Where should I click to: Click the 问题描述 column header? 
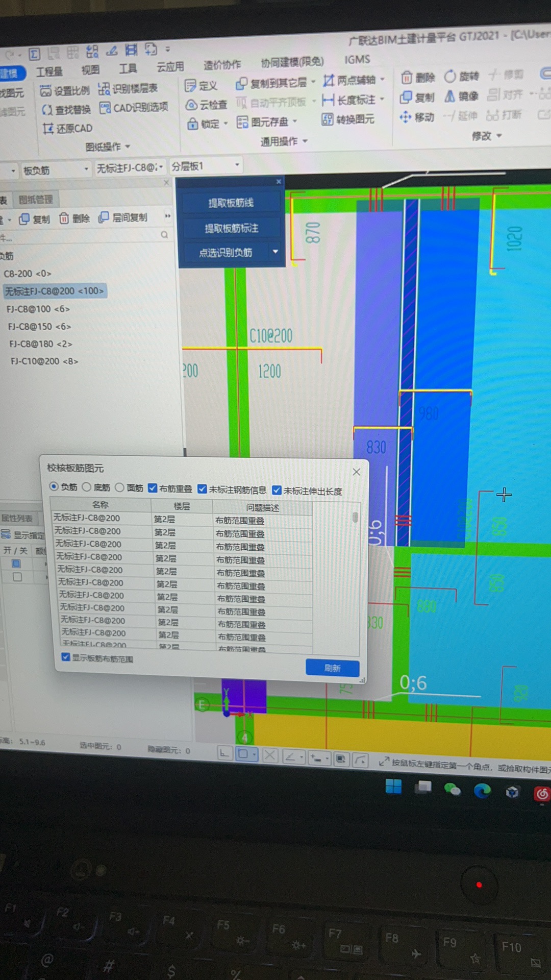click(263, 507)
